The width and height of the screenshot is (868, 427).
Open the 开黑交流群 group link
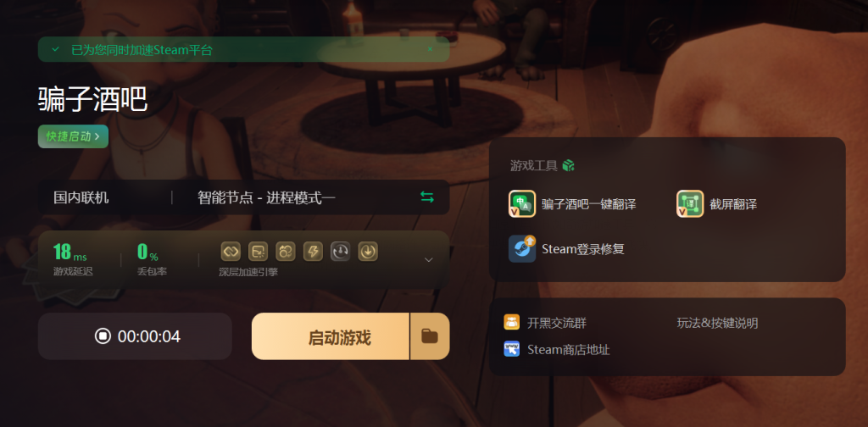[x=545, y=323]
